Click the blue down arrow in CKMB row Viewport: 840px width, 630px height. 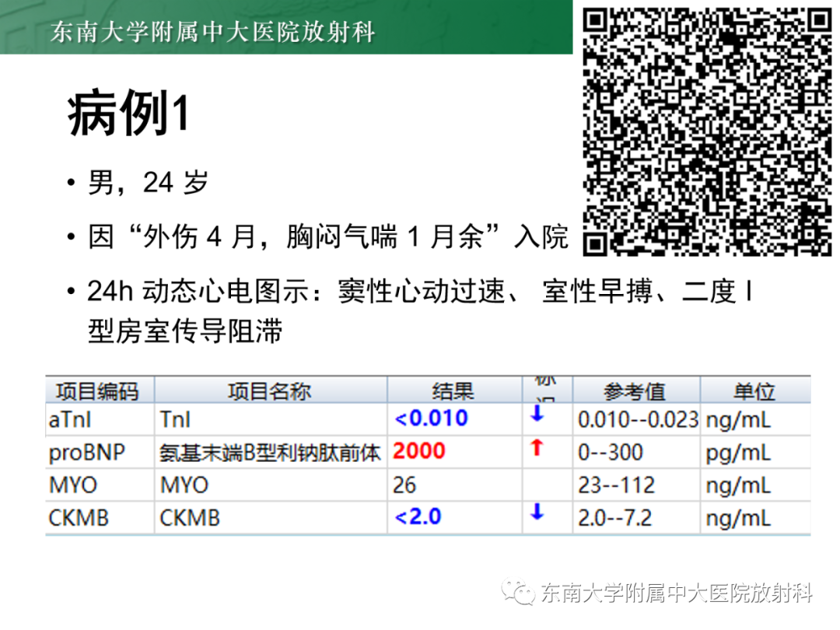[x=537, y=512]
